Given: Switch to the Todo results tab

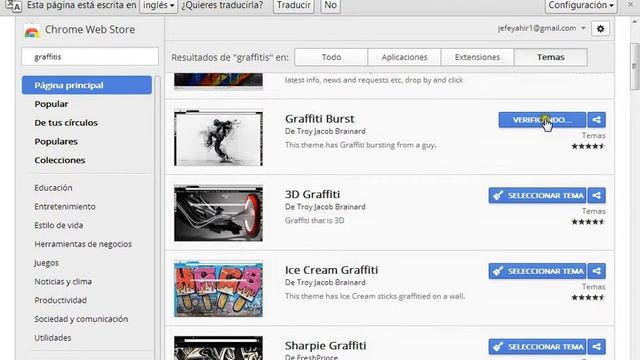Looking at the screenshot, I should coord(331,57).
